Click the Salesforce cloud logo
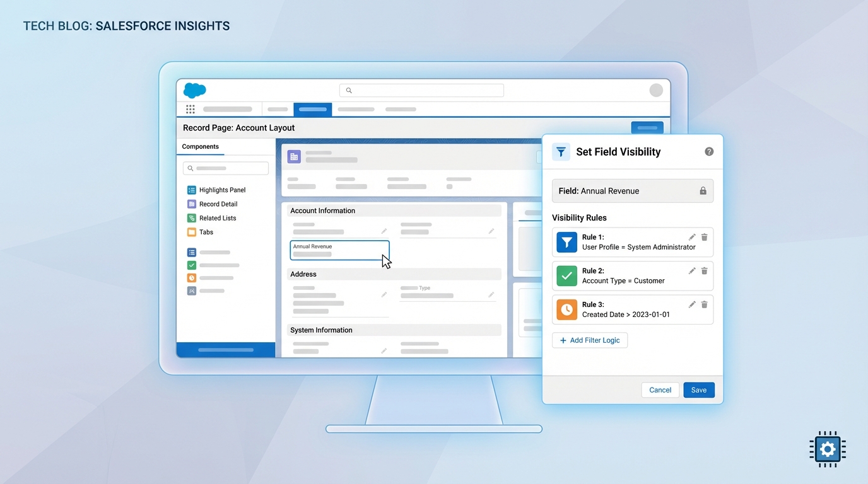Image resolution: width=868 pixels, height=484 pixels. tap(194, 90)
